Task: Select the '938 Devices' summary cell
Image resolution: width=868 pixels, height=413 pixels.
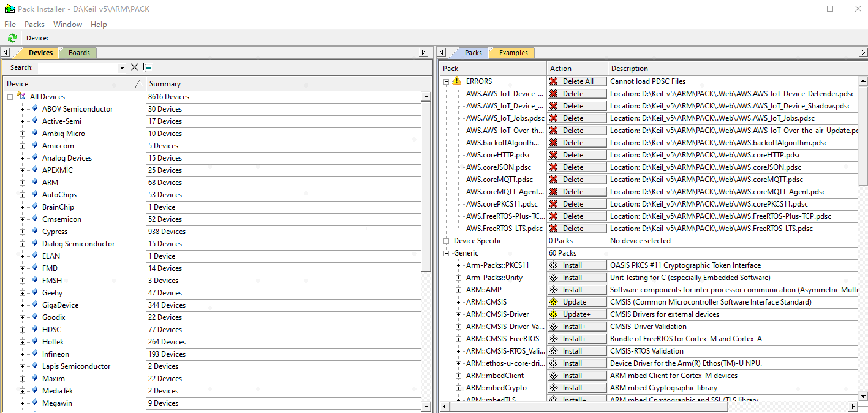Action: (167, 231)
